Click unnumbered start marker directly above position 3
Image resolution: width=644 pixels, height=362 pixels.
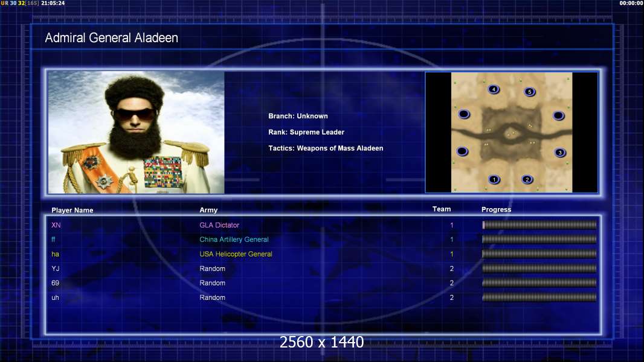click(x=558, y=116)
